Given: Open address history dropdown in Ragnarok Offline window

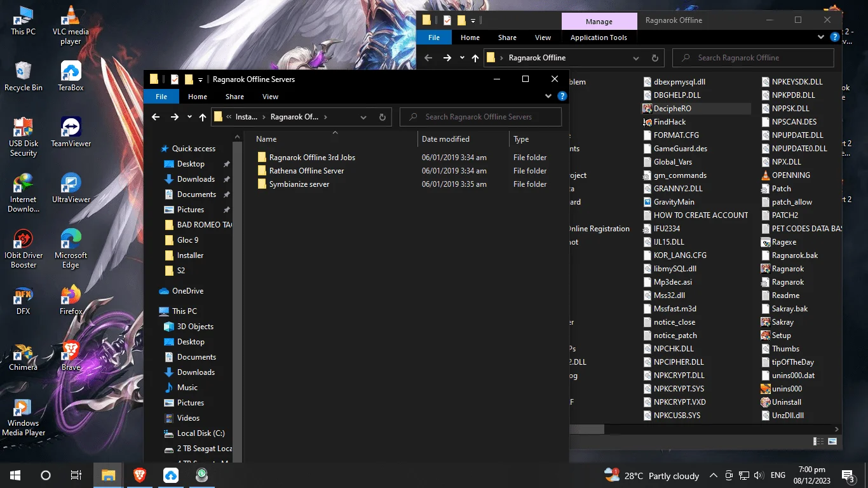Looking at the screenshot, I should pos(636,58).
